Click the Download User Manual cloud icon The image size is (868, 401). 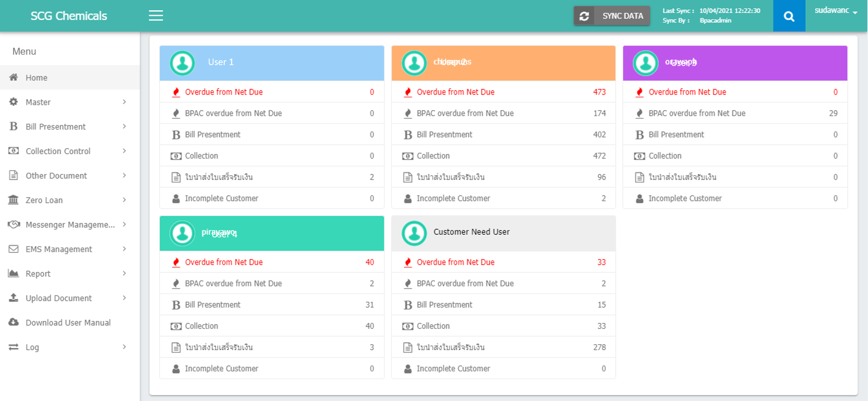coord(14,322)
